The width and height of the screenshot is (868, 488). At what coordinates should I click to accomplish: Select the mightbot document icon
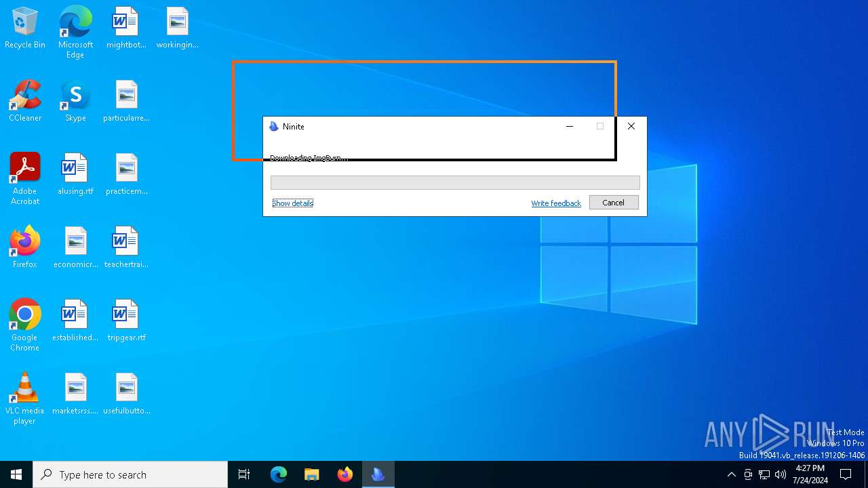pos(126,28)
